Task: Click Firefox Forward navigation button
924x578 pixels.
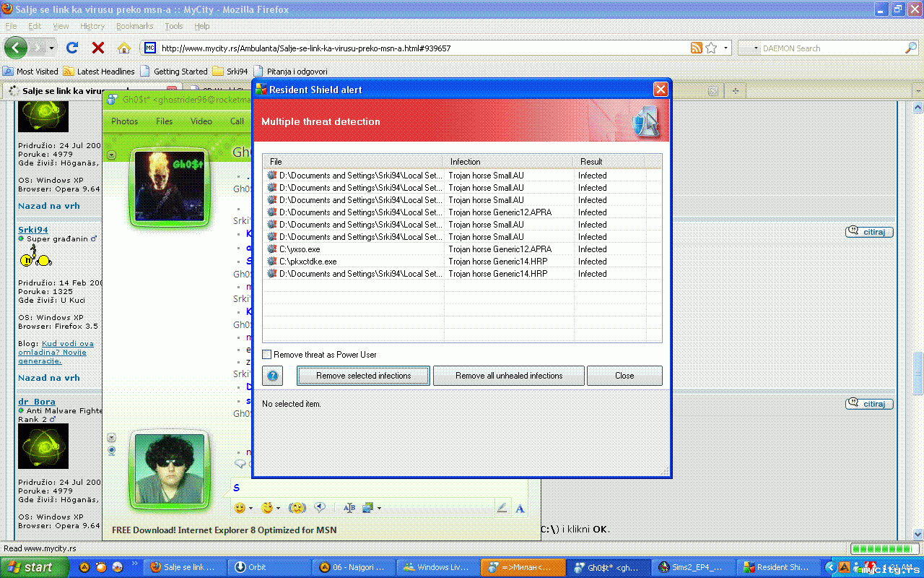Action: 38,48
